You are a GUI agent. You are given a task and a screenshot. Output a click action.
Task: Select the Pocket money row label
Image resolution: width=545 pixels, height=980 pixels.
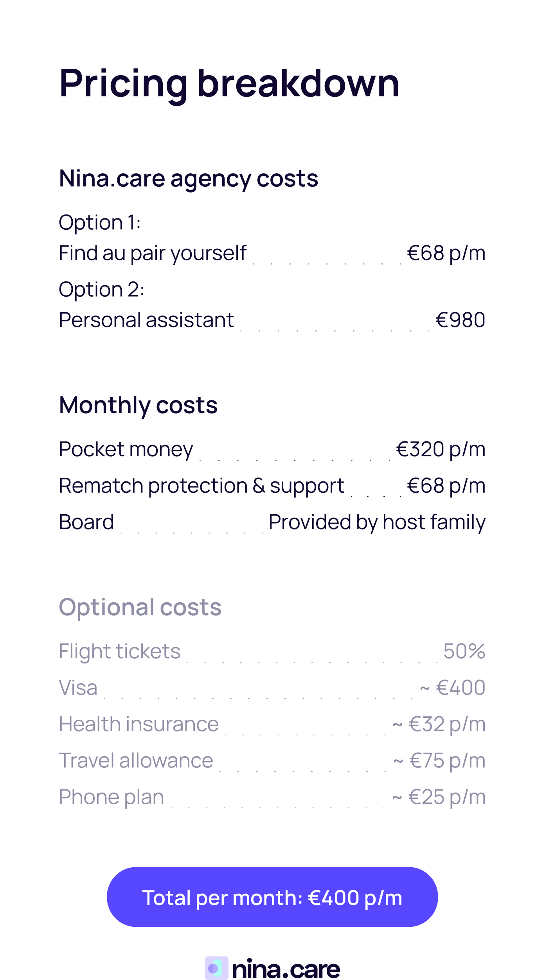126,449
